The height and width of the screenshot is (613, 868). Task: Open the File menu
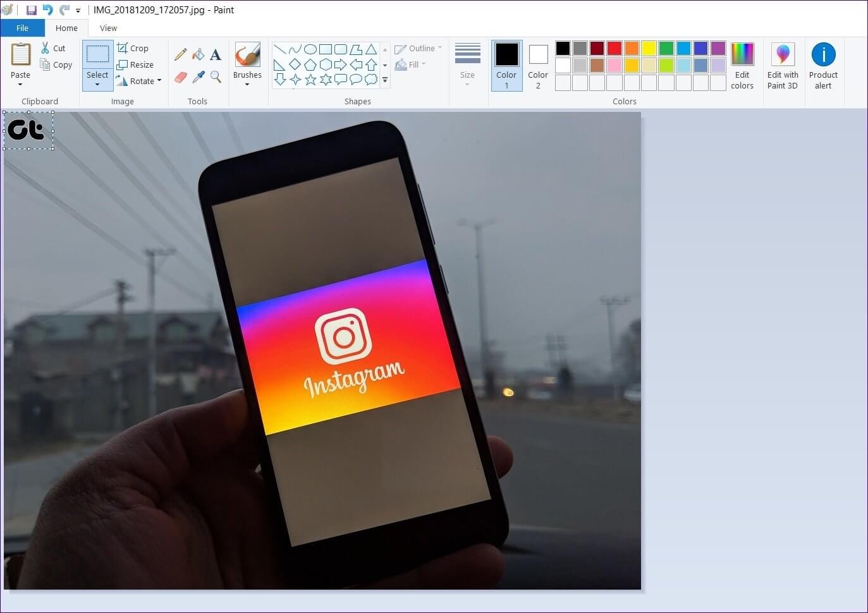click(22, 28)
